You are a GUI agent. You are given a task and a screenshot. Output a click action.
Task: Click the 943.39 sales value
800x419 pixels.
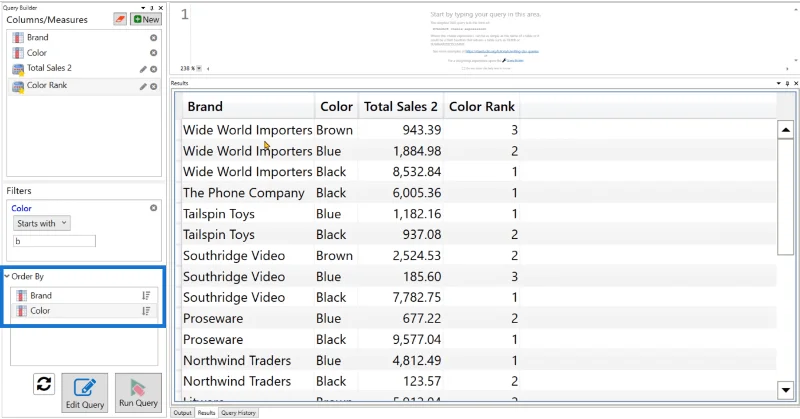(421, 130)
